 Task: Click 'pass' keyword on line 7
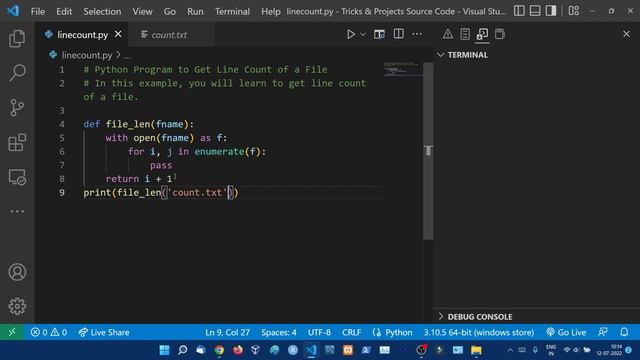click(x=161, y=165)
